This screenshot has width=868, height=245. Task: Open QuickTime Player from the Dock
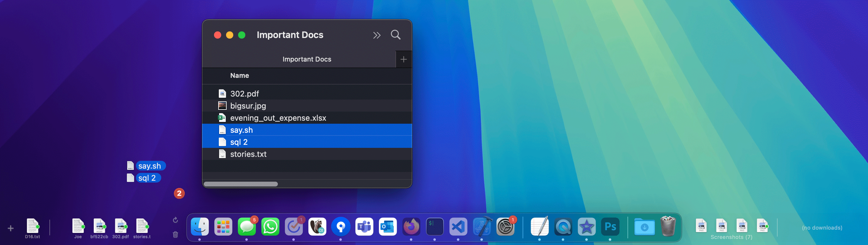coord(563,226)
